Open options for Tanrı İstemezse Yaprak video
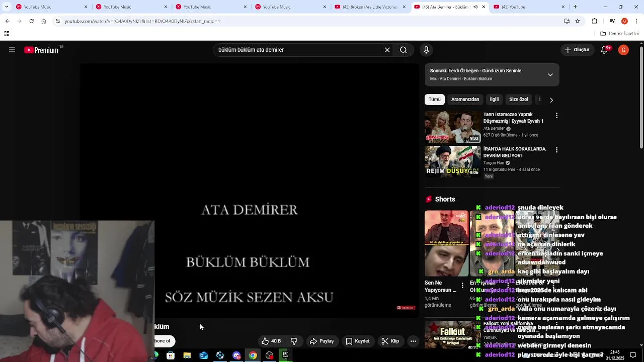 coord(556,115)
